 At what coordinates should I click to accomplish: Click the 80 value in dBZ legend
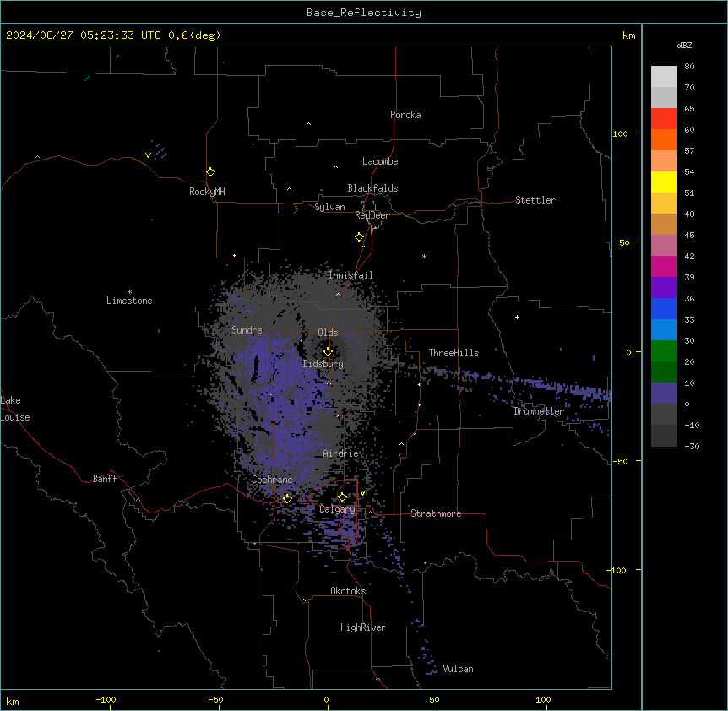(x=689, y=67)
